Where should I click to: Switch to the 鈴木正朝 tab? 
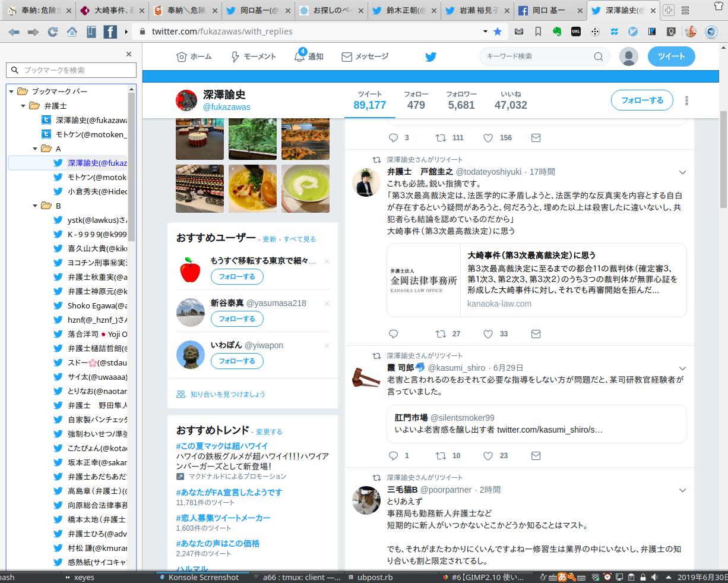click(x=403, y=10)
